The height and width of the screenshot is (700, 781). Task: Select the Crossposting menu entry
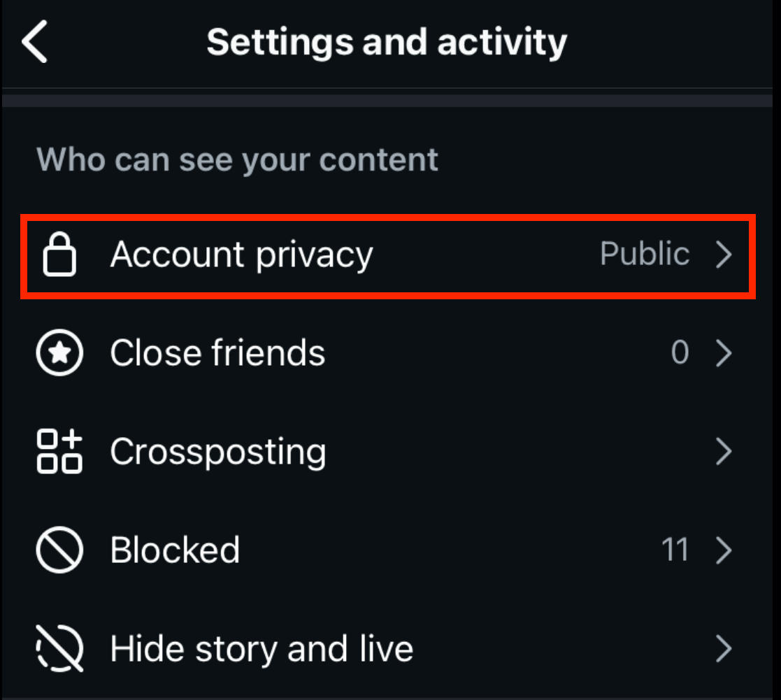pyautogui.click(x=217, y=452)
